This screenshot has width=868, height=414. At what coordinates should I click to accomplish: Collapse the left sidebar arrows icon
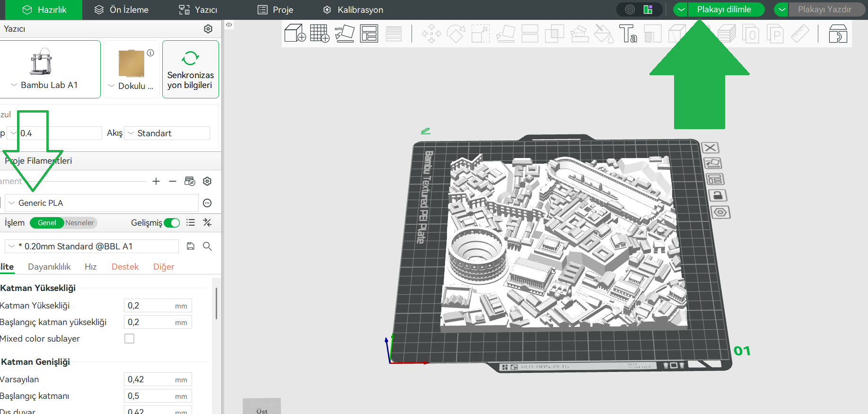(x=229, y=25)
